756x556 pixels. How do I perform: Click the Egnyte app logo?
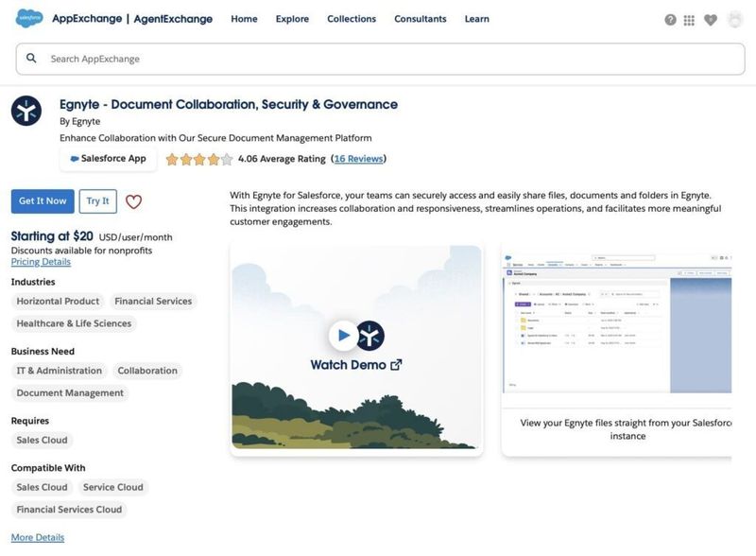click(x=26, y=111)
